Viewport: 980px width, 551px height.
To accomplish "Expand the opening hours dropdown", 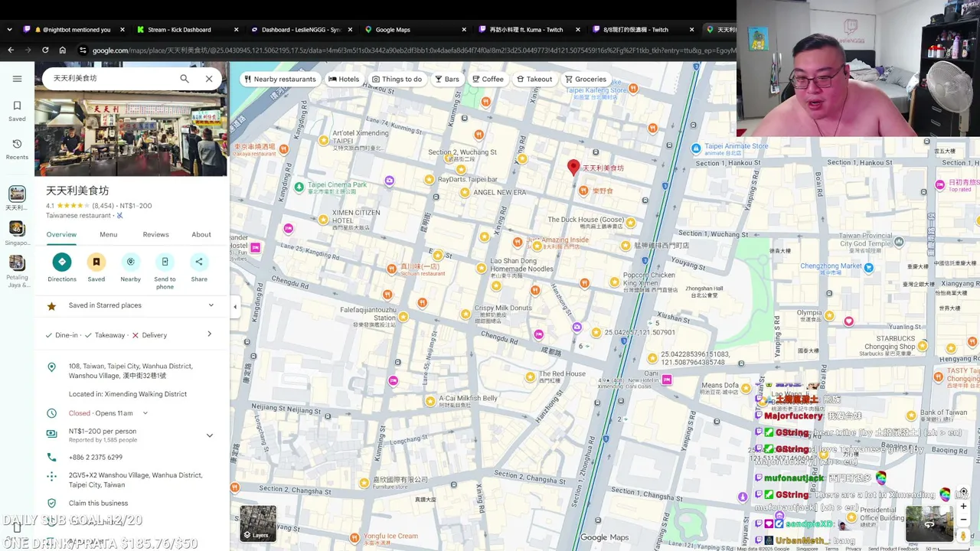I will [145, 413].
